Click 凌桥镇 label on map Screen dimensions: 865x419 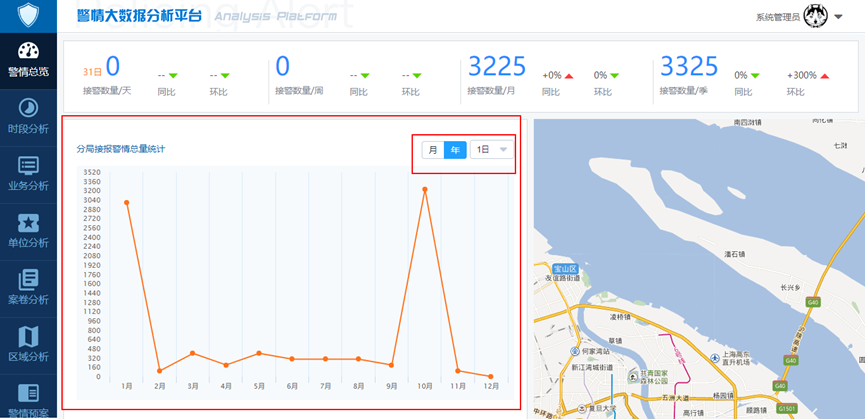click(x=620, y=317)
